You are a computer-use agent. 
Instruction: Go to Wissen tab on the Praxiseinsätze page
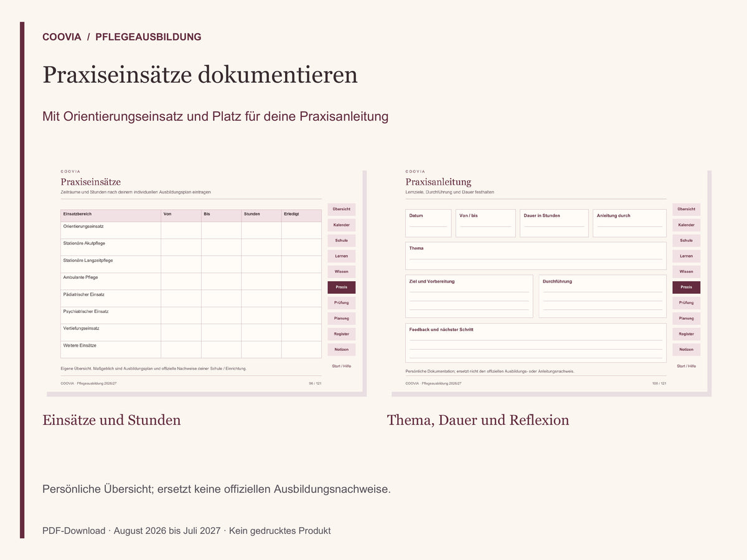[341, 271]
